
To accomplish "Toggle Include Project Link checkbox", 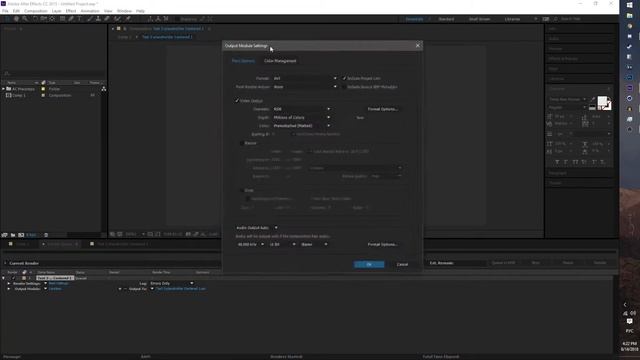I will (344, 78).
